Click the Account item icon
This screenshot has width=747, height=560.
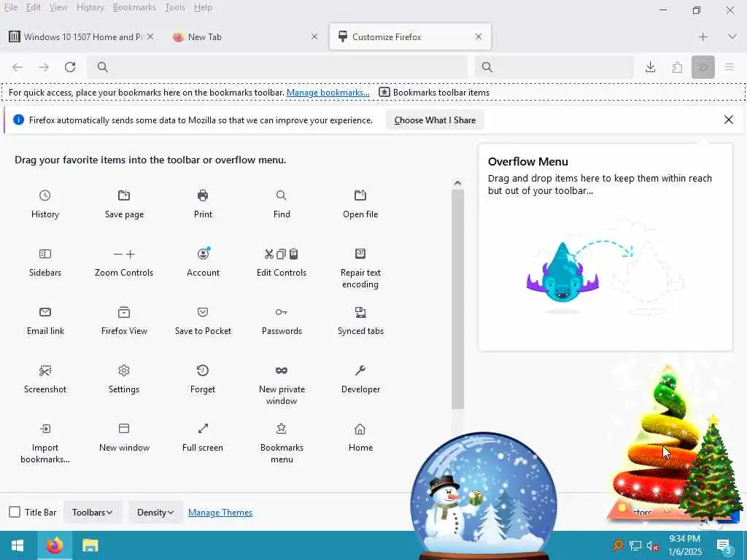[204, 254]
